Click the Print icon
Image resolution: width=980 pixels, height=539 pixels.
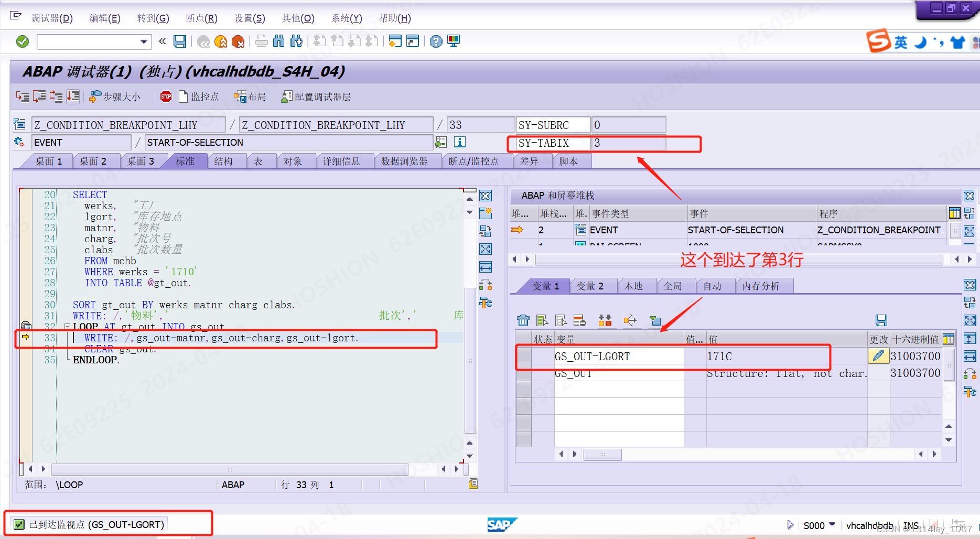[262, 41]
